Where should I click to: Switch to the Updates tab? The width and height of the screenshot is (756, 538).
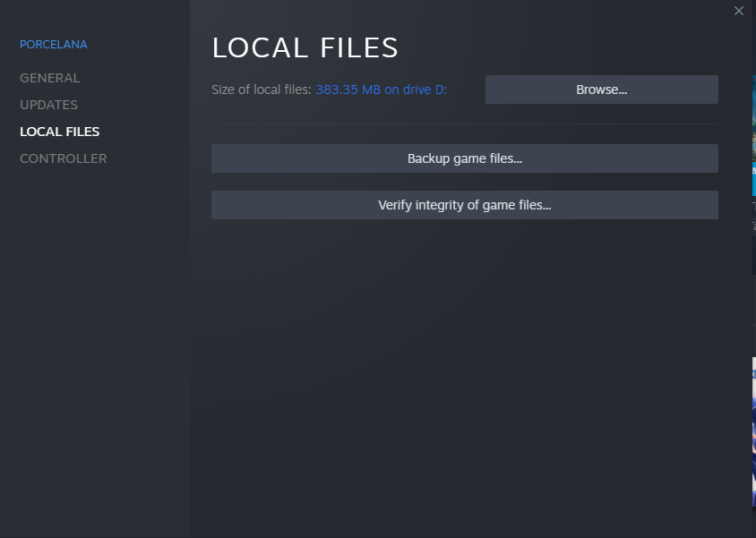point(49,105)
